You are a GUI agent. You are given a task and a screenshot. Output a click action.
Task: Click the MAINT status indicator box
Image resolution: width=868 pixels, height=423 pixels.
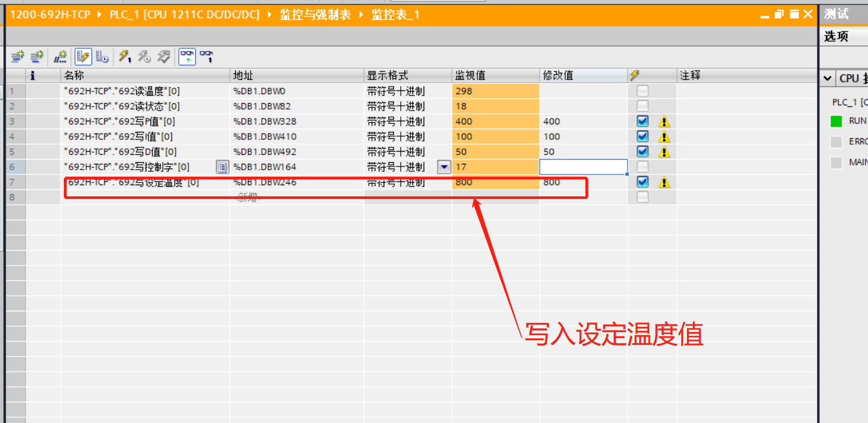point(836,162)
